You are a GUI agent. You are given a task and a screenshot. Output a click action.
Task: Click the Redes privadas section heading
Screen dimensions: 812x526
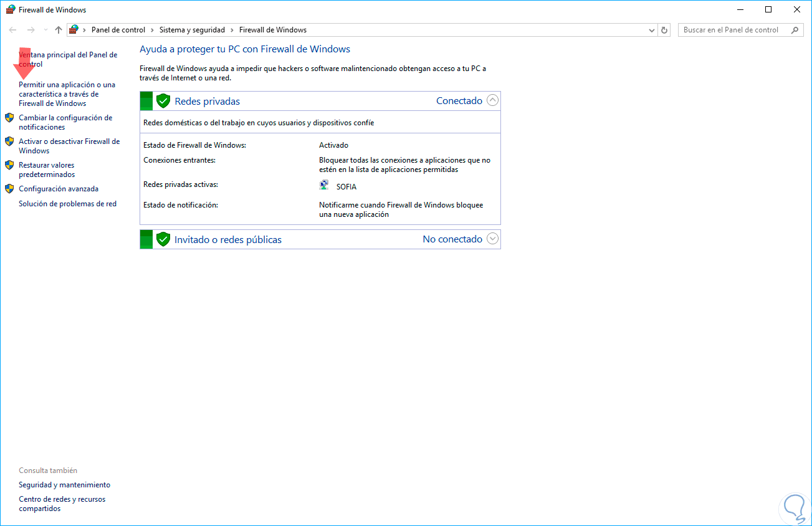pos(207,101)
